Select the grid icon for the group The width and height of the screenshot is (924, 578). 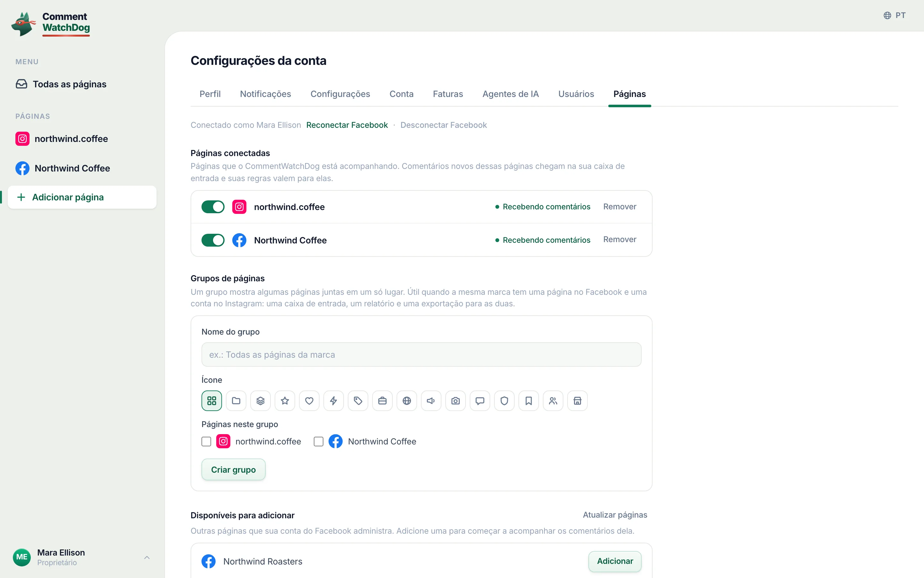pos(211,401)
